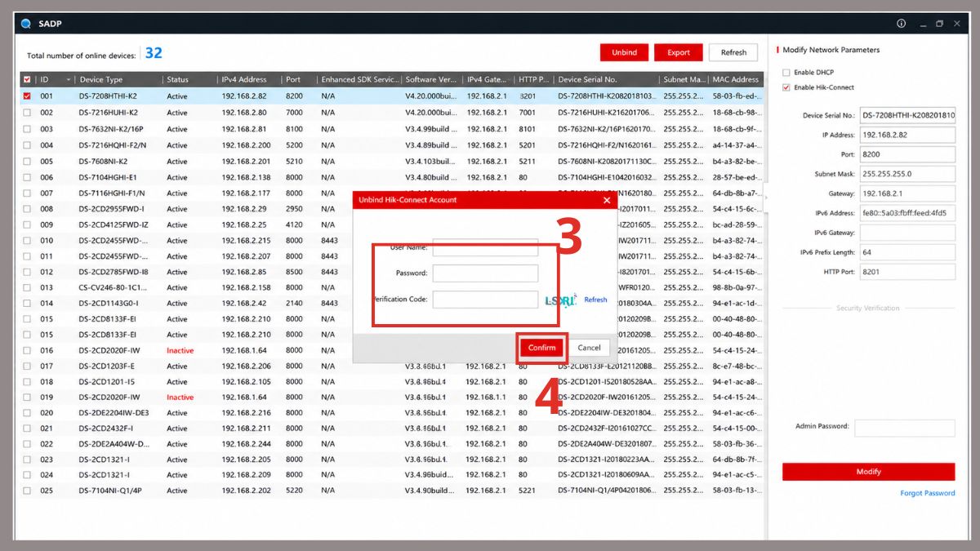980x551 pixels.
Task: Click device type DS-2DE2204IW-DE3
Action: [114, 413]
